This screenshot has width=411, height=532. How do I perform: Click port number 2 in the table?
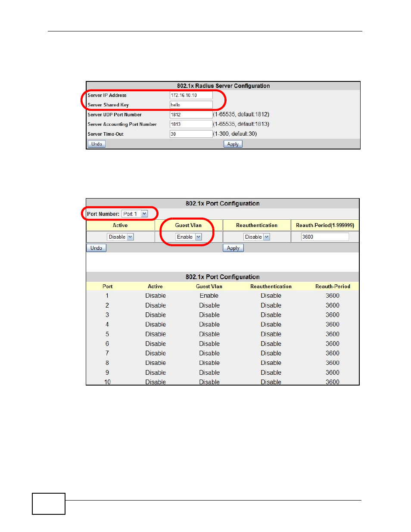coord(107,305)
